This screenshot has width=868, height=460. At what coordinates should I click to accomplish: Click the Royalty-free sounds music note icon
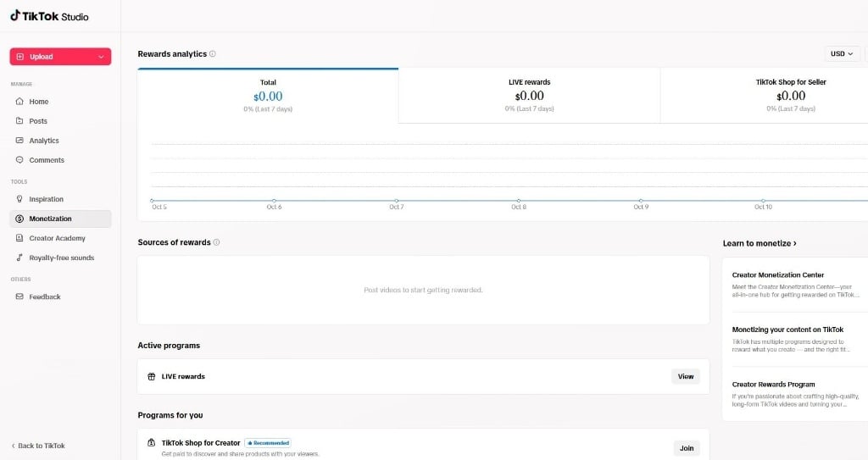click(x=19, y=258)
